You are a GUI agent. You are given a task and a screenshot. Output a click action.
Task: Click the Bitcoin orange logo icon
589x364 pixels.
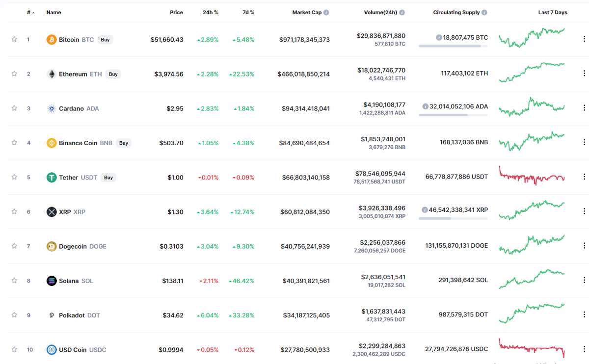(x=52, y=40)
